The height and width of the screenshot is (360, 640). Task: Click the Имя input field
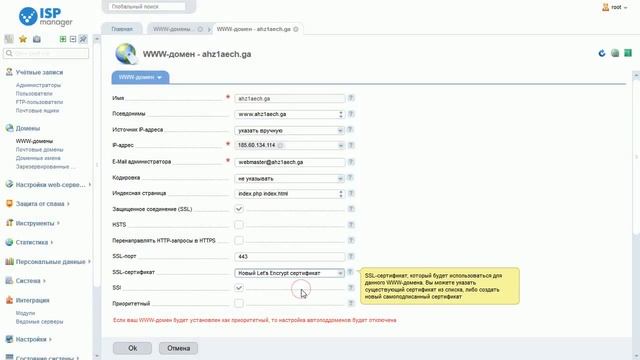(289, 99)
